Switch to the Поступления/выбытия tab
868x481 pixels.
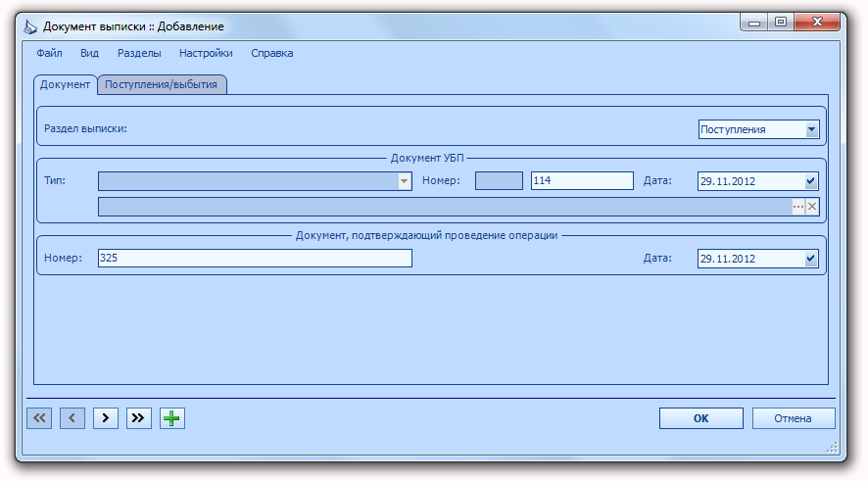[161, 84]
